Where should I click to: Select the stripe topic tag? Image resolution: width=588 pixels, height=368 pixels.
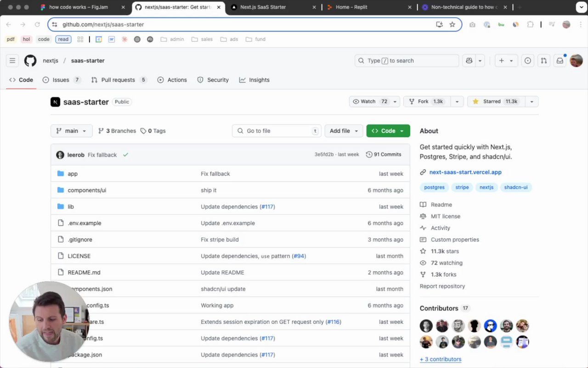pos(462,187)
